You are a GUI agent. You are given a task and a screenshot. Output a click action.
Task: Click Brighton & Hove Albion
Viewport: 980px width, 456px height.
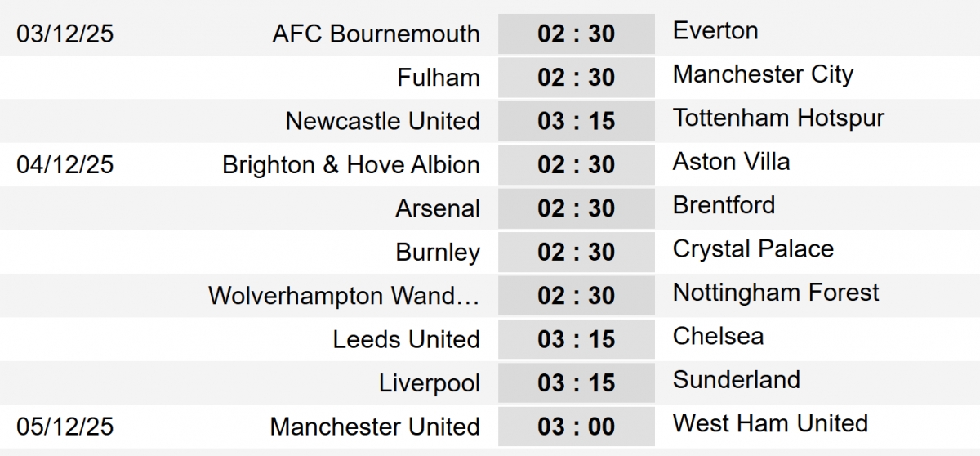coord(350,165)
